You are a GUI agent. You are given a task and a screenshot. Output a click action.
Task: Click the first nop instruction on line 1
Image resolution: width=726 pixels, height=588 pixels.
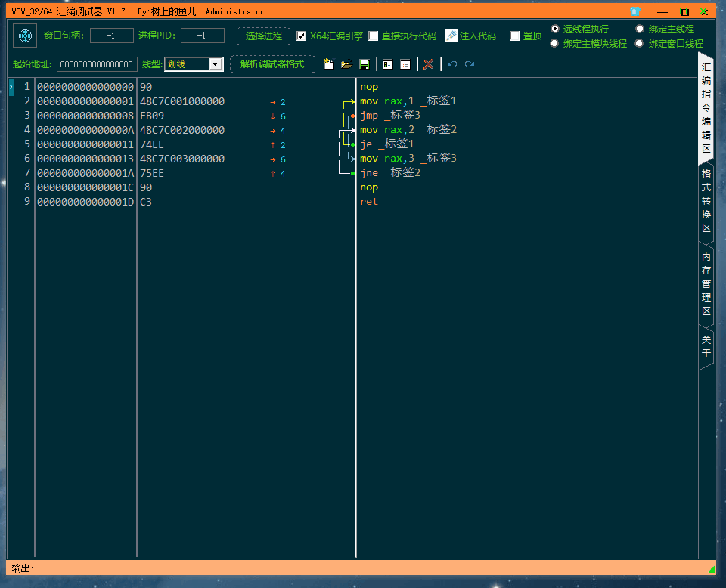tap(369, 86)
